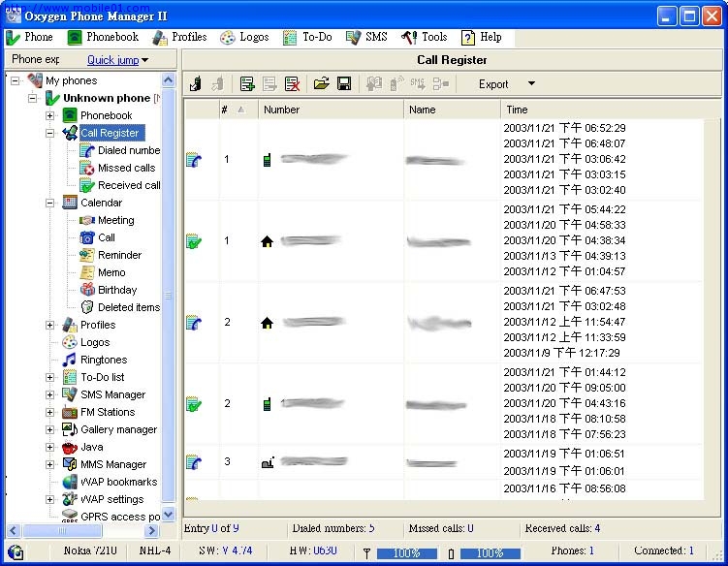Open the SMS menu
Viewport: 728px width, 566px height.
(x=366, y=37)
